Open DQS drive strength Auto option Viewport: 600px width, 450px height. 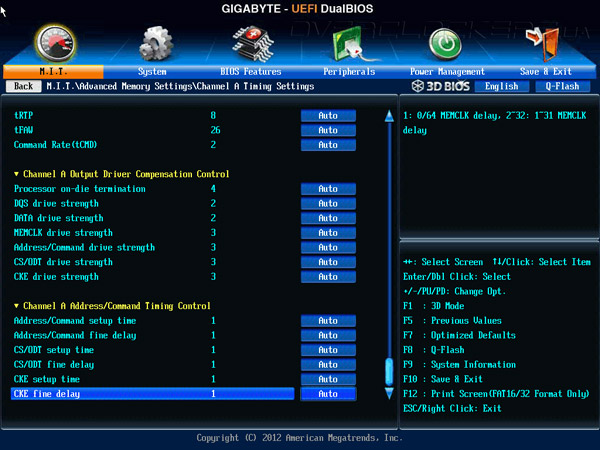pos(328,203)
